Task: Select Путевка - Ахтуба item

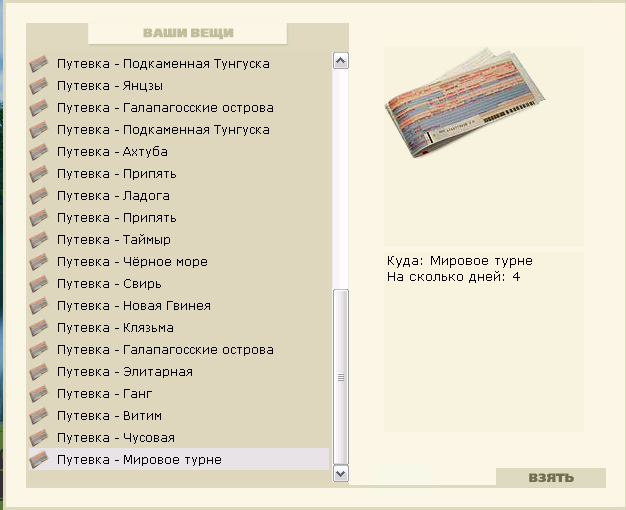Action: click(179, 152)
